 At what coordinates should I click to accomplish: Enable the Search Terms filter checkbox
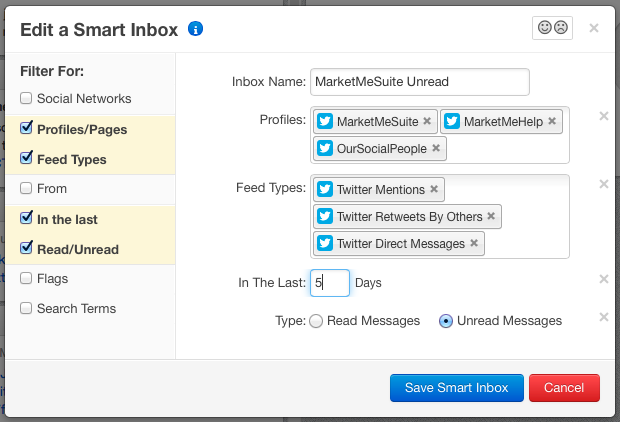(x=26, y=308)
